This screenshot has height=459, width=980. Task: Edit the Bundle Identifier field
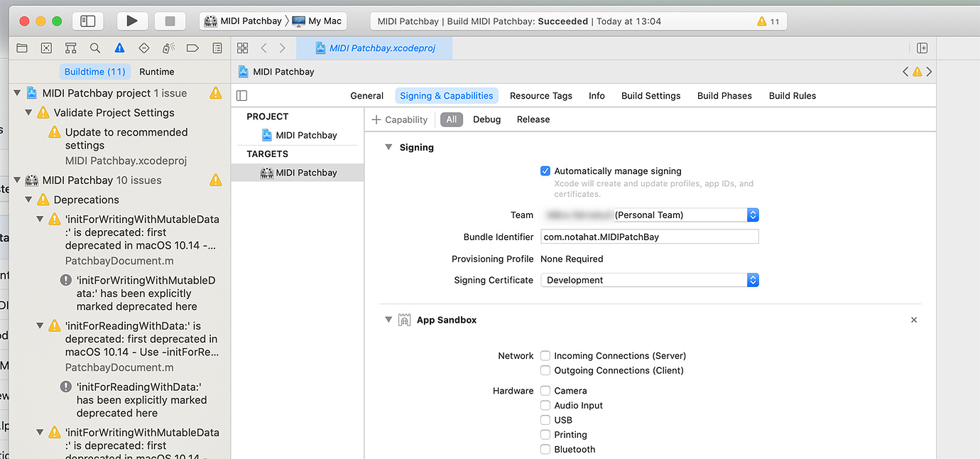point(650,237)
